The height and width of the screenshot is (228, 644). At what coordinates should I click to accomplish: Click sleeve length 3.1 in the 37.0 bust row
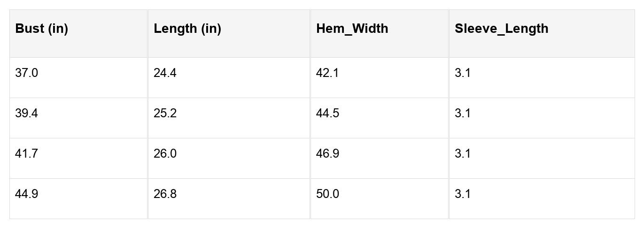coord(462,73)
